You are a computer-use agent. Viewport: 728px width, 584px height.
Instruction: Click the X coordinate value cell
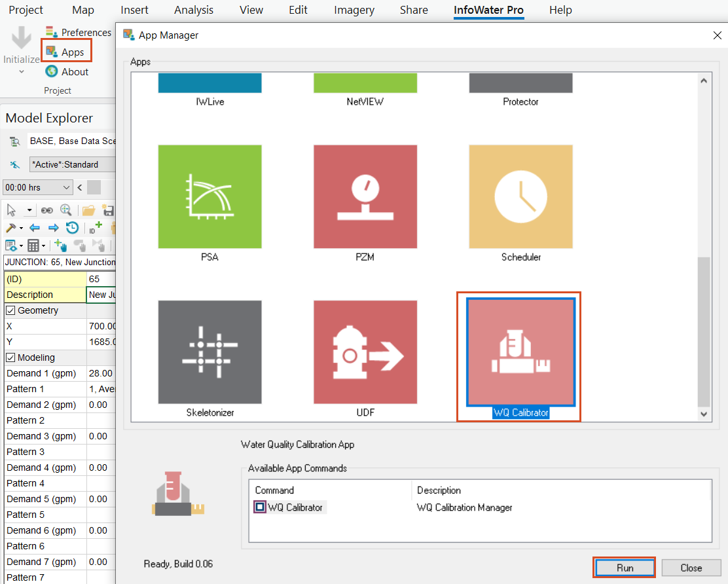coord(101,326)
